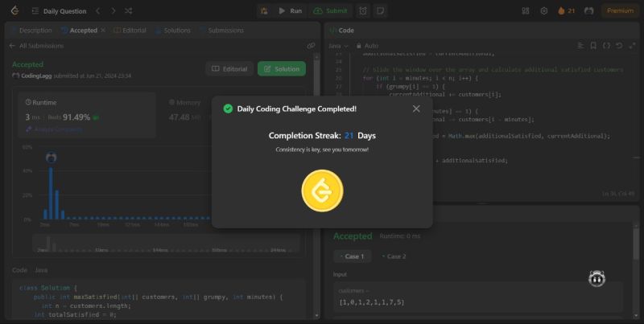Pick a random question shuffle icon
Image resolution: width=644 pixels, height=324 pixels.
coord(129,11)
